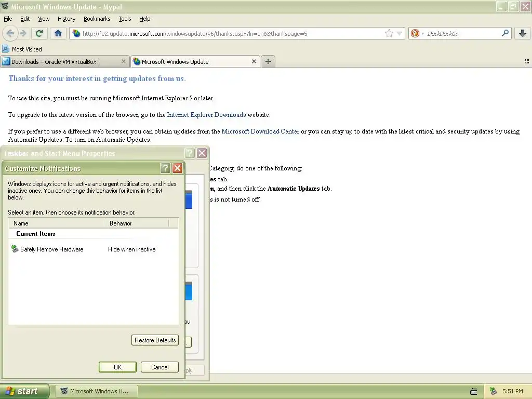The image size is (532, 399).
Task: Open the Edit menu
Action: [x=25, y=19]
